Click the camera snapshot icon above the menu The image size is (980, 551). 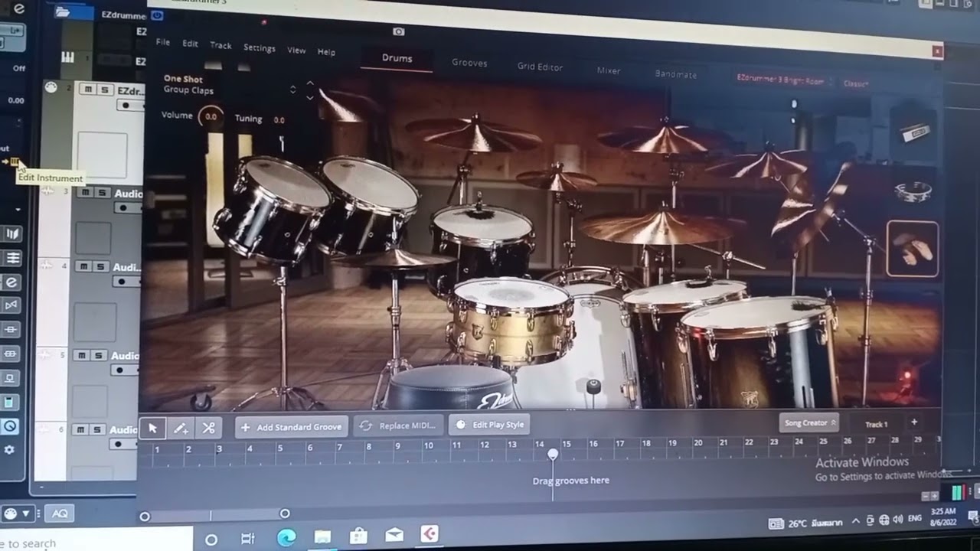(x=398, y=31)
